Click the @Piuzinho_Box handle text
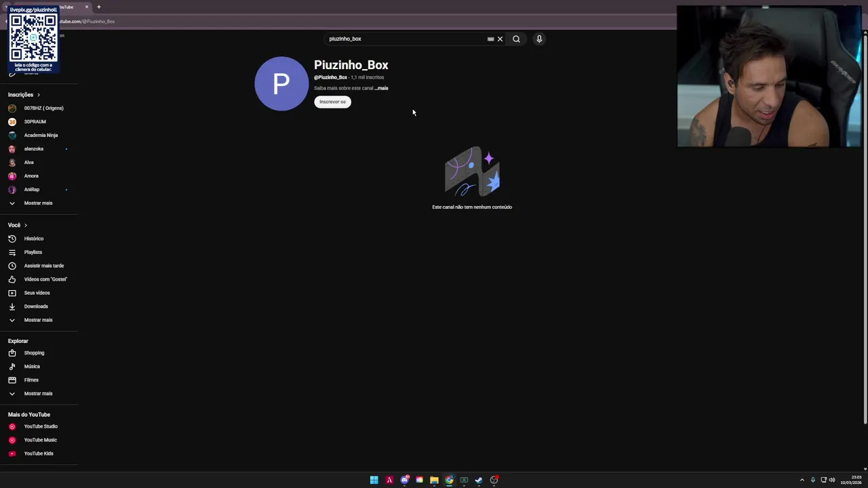The width and height of the screenshot is (868, 488). [x=330, y=77]
